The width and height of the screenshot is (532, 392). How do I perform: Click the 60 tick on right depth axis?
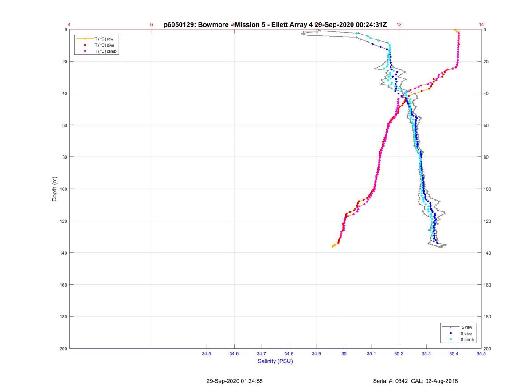(486, 125)
